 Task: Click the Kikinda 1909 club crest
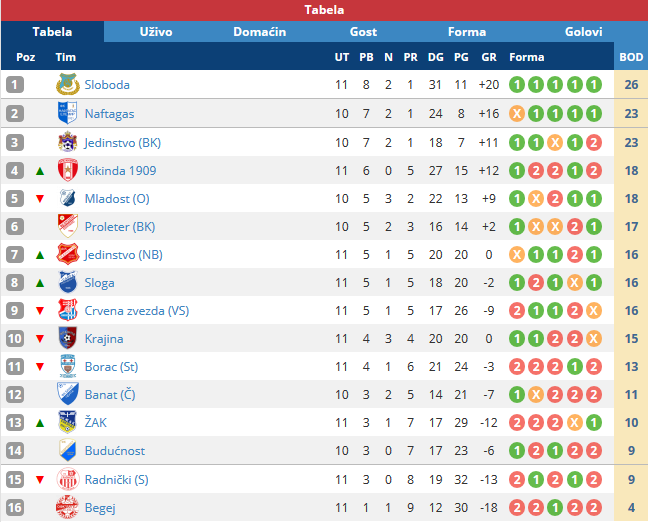[68, 170]
